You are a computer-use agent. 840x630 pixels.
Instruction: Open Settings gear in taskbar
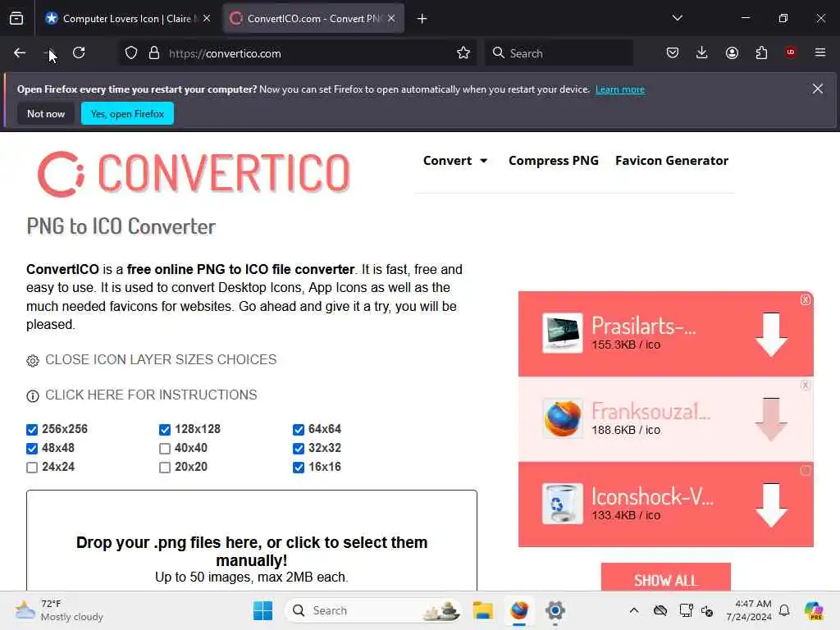point(555,610)
